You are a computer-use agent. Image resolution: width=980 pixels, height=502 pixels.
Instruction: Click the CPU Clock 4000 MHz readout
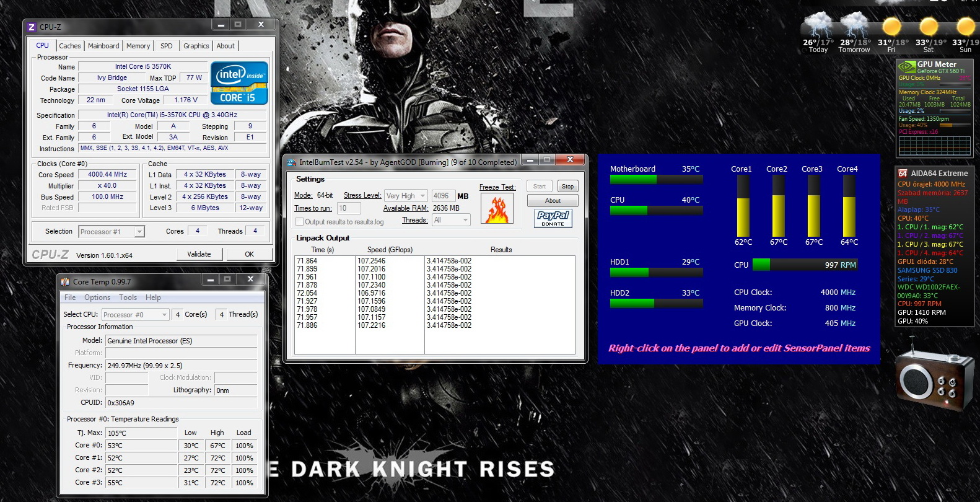tap(838, 293)
